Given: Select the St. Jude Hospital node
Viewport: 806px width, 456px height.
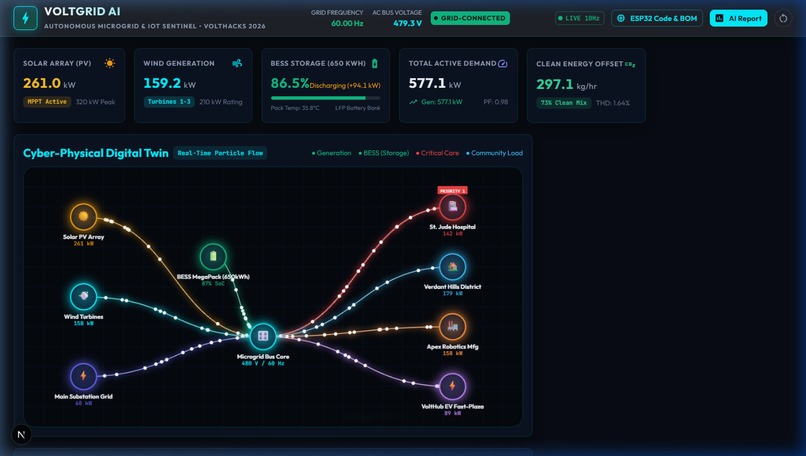Looking at the screenshot, I should pyautogui.click(x=452, y=207).
